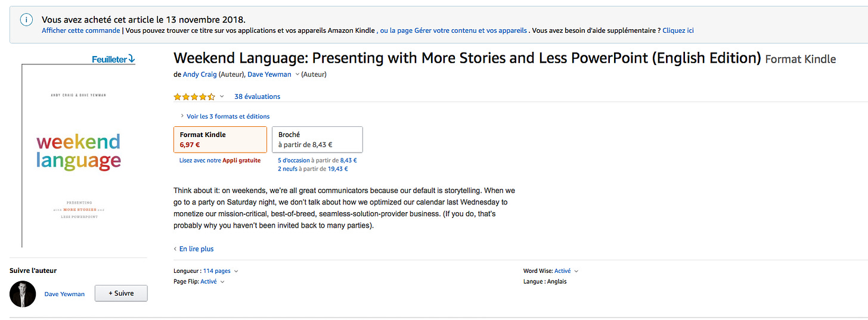Image resolution: width=868 pixels, height=320 pixels.
Task: Open the Feuilleter look-inside link
Action: pos(114,59)
